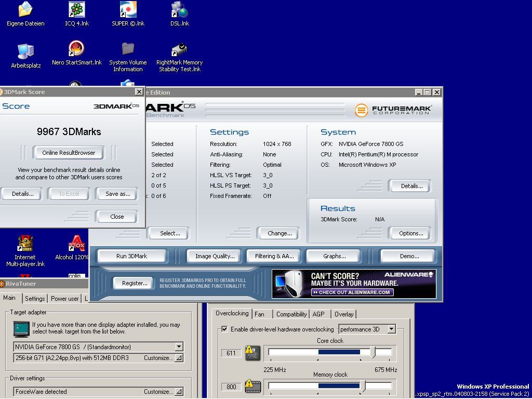Click the Register... button
The image size is (532, 399).
[x=135, y=283]
